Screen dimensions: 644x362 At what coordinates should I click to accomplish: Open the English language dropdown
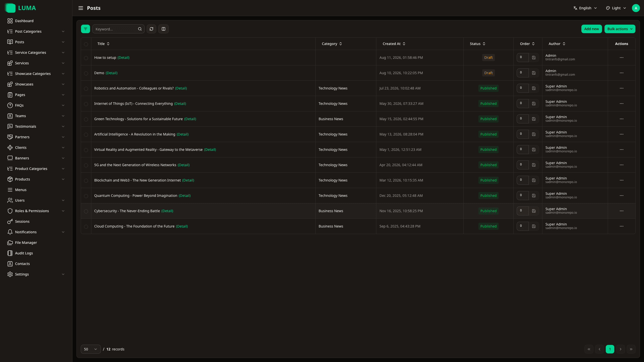pyautogui.click(x=585, y=8)
